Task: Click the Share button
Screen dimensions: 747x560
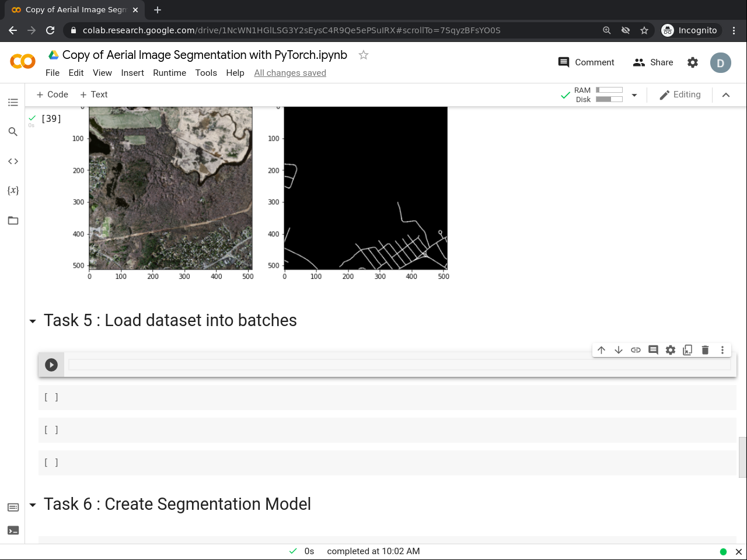Action: click(653, 62)
